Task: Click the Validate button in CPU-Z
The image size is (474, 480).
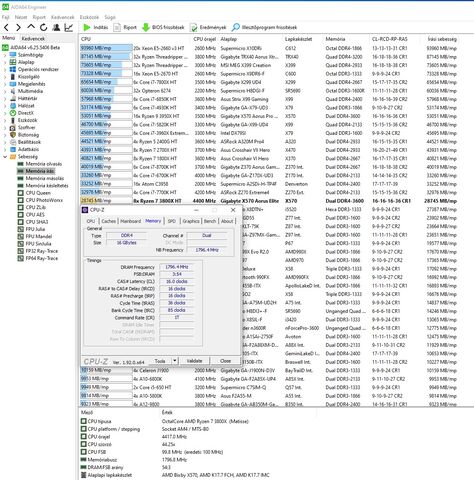Action: coord(194,361)
